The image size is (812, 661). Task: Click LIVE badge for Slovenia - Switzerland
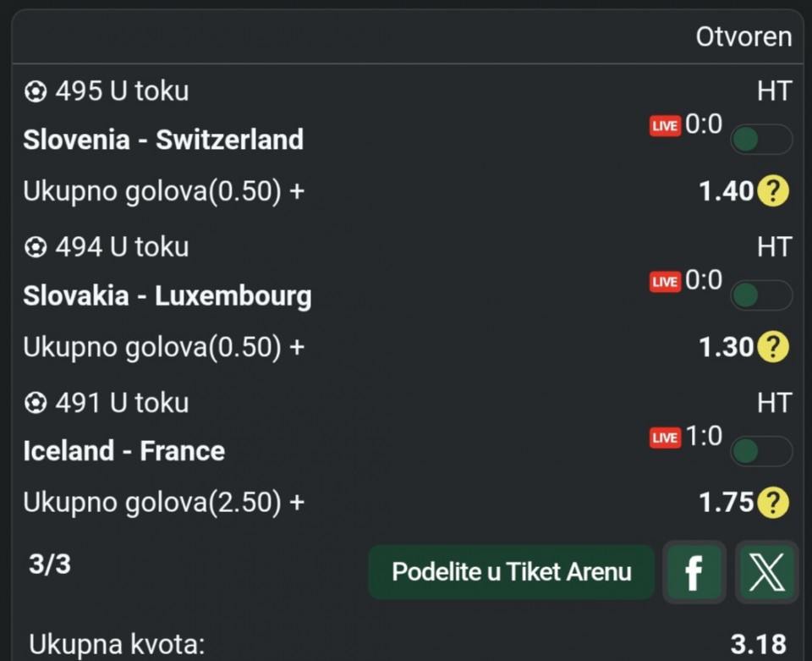665,126
